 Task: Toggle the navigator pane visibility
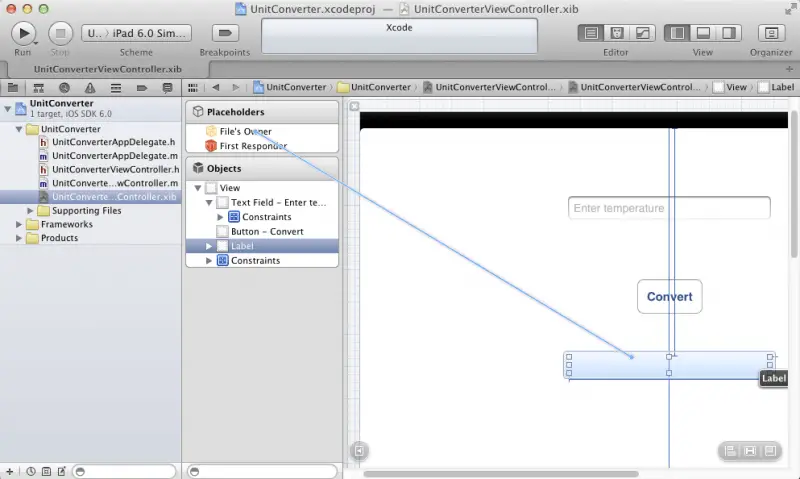pos(677,33)
